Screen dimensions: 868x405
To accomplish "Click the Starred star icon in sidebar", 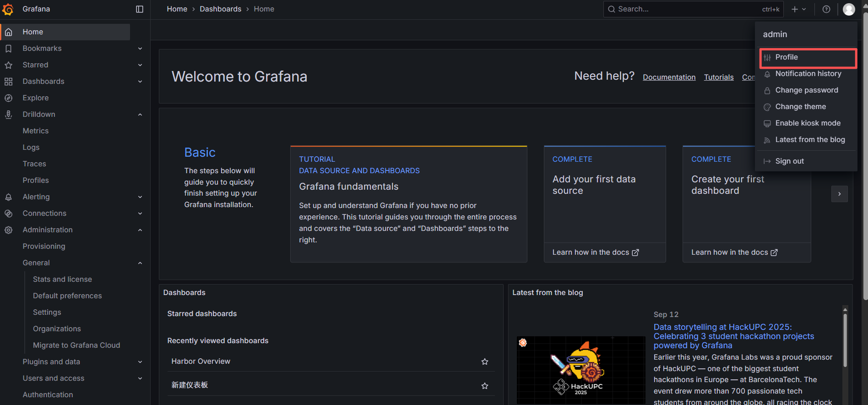I will (8, 65).
